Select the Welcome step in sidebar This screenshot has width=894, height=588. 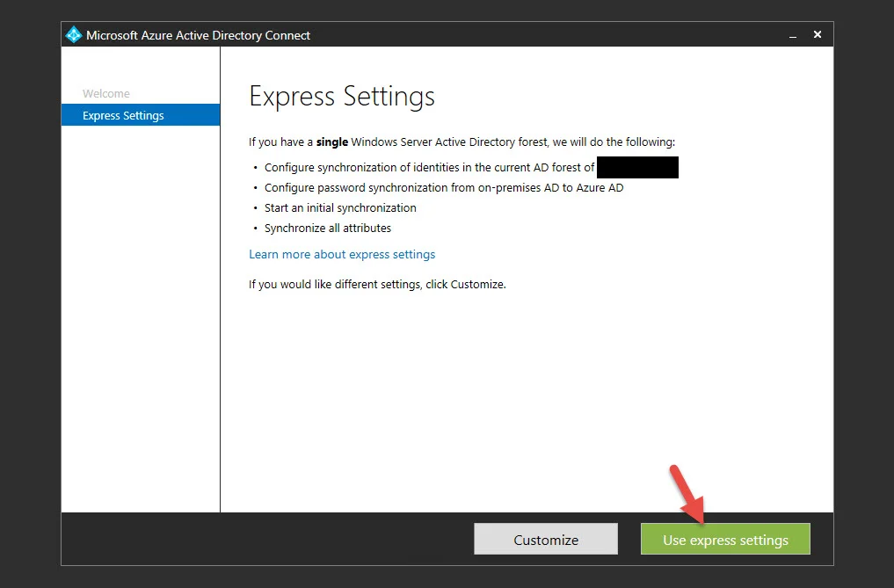[106, 93]
